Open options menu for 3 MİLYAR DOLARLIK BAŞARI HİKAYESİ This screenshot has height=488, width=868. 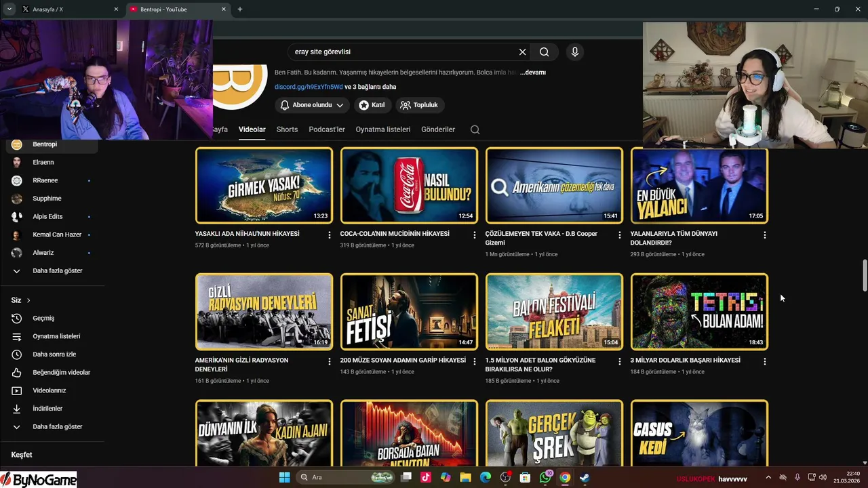click(x=764, y=361)
